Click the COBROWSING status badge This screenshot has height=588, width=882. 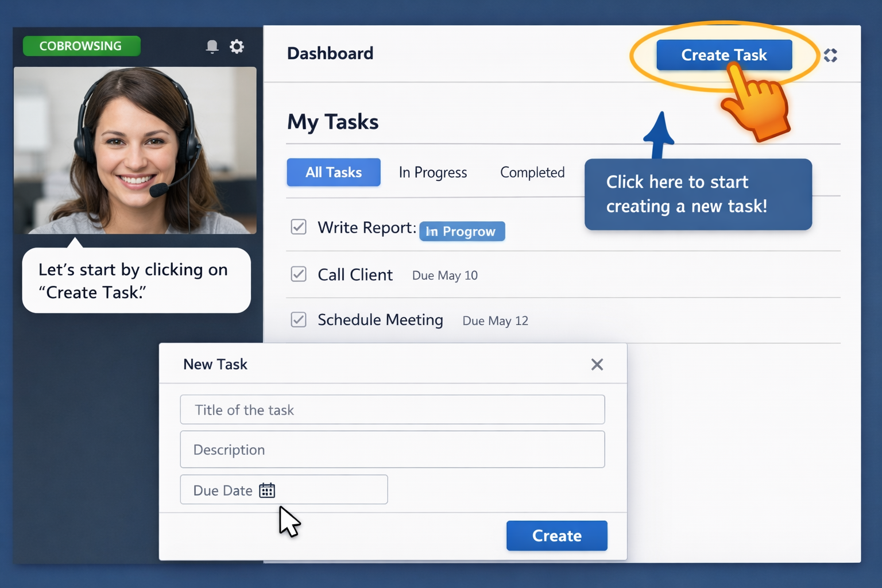[81, 46]
